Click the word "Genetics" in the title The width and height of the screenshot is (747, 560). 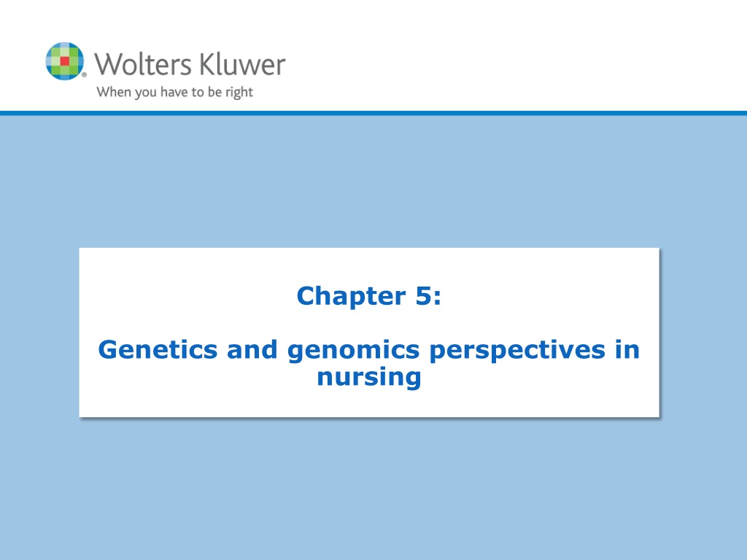[x=158, y=349]
